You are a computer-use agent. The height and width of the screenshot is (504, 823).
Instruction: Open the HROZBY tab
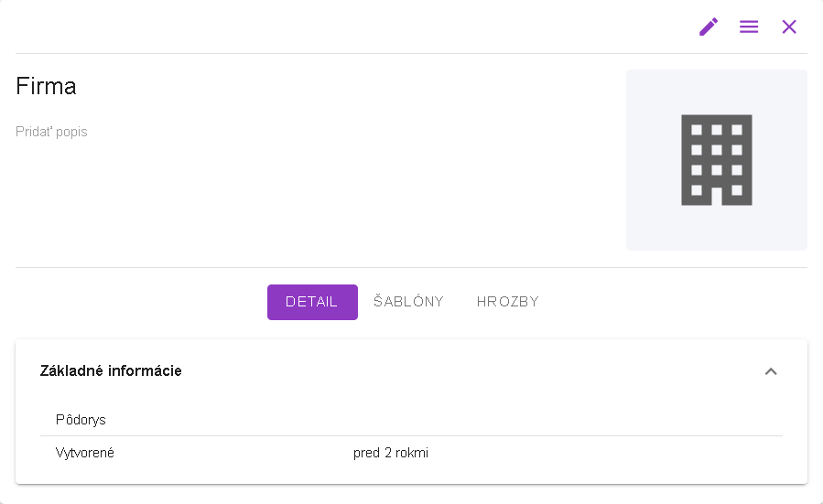[507, 302]
